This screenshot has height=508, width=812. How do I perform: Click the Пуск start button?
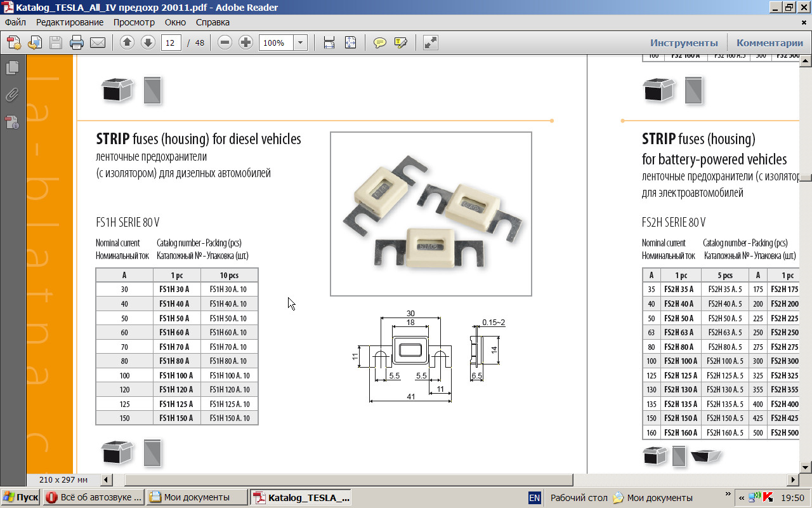(20, 497)
